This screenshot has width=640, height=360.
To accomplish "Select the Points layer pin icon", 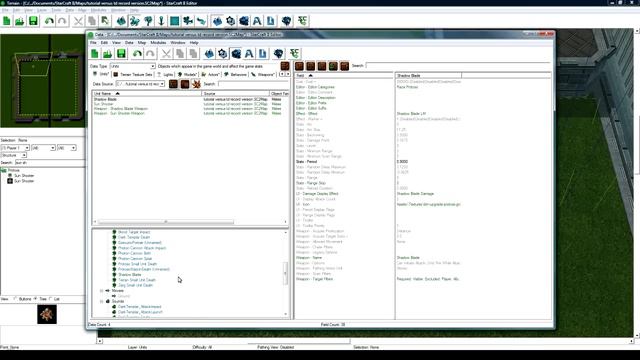I will [x=161, y=21].
